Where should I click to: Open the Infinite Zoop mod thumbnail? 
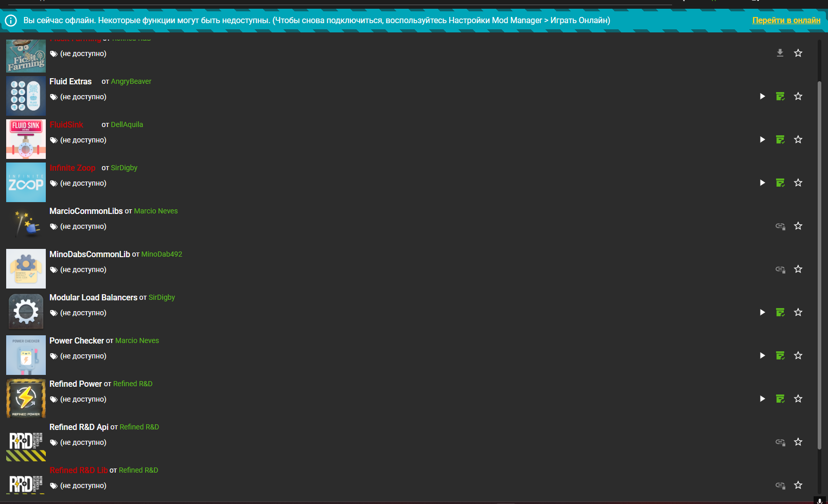pos(26,182)
